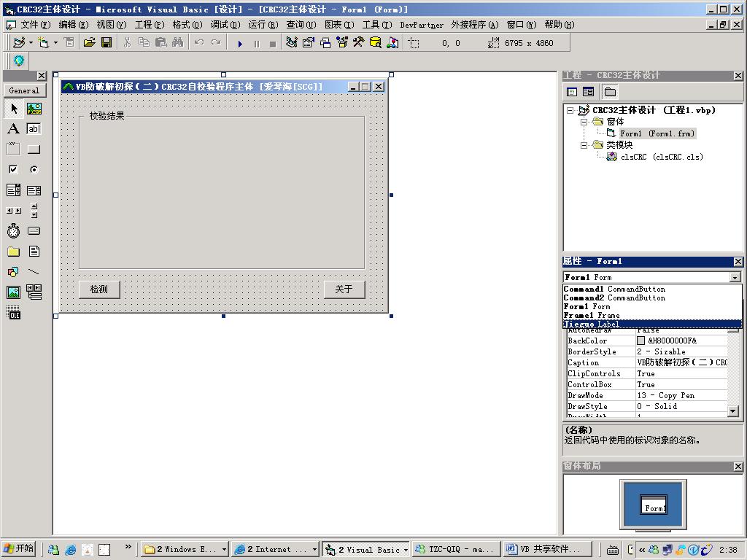Select the ComboBox control tool
The height and width of the screenshot is (560, 747).
point(14,190)
